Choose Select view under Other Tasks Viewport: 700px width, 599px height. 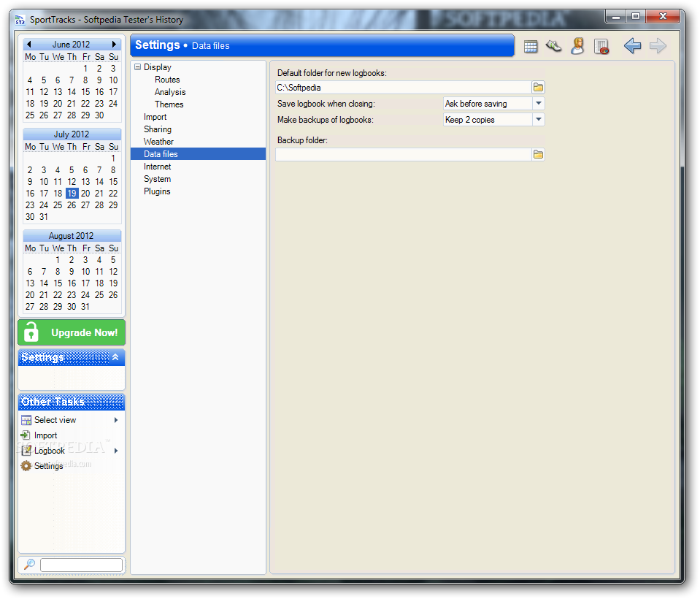point(55,420)
